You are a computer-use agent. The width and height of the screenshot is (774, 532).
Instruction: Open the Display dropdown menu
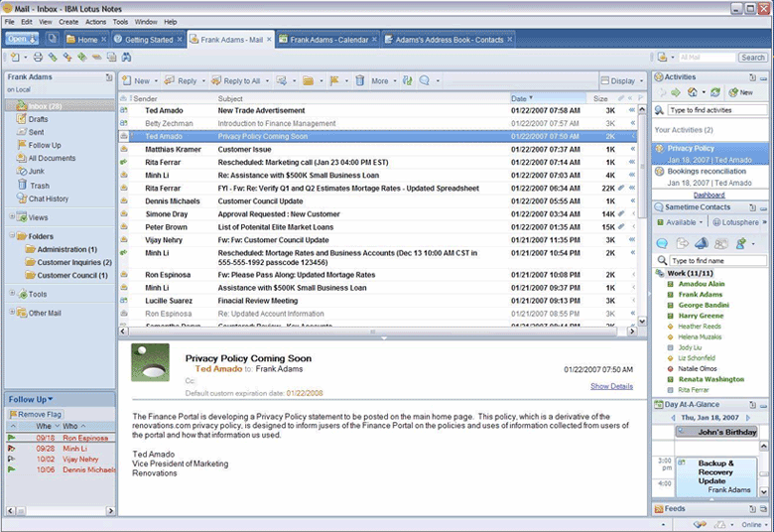(x=621, y=80)
